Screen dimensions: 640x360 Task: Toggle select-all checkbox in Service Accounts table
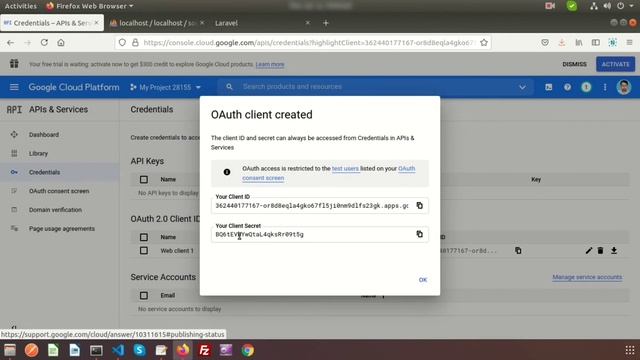(x=144, y=295)
